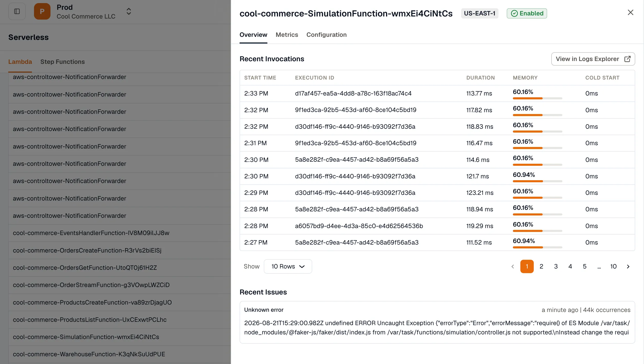Open the Configuration tab
This screenshot has width=644, height=364.
click(326, 35)
